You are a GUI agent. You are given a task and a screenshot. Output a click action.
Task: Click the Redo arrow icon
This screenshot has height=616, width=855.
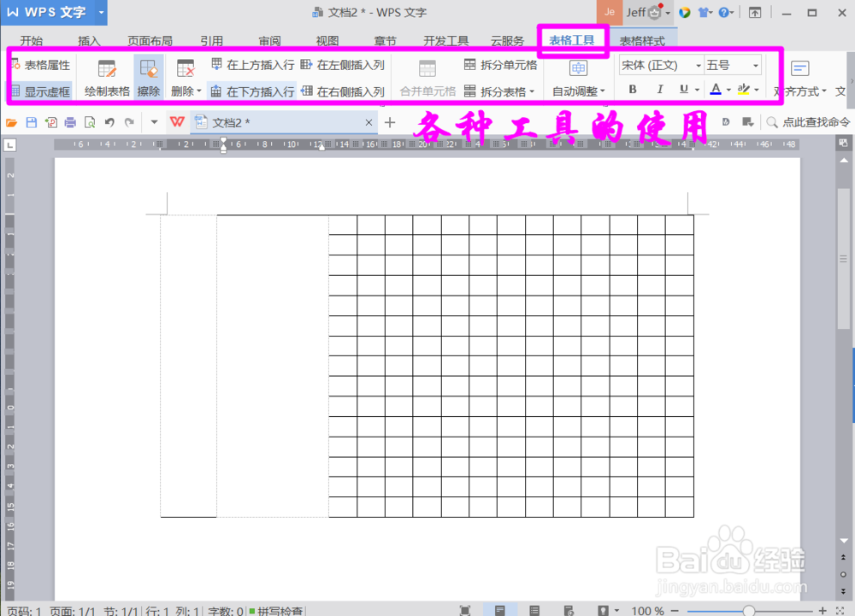pos(129,122)
